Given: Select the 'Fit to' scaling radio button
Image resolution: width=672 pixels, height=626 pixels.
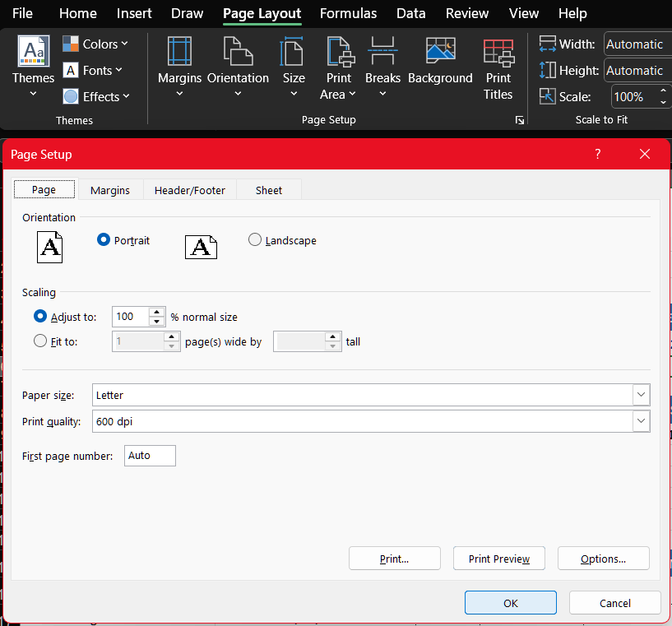Looking at the screenshot, I should [40, 341].
